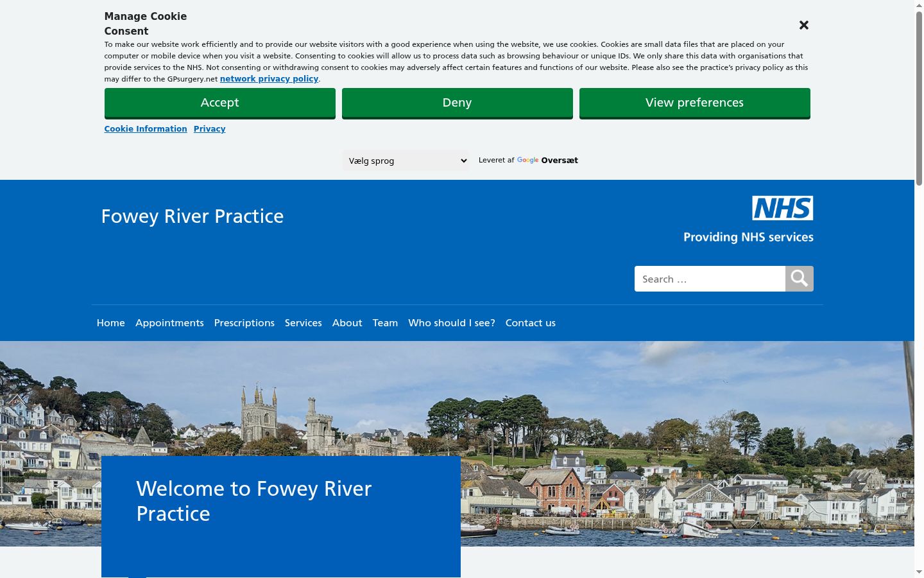Viewport: 924px width, 578px height.
Task: Expand the Vælg sprog language dropdown
Action: point(406,161)
